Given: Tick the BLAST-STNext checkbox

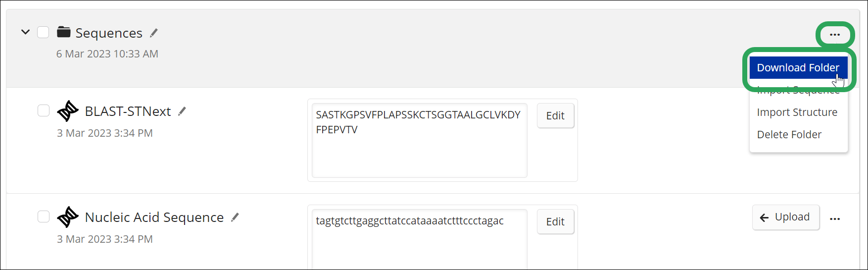Looking at the screenshot, I should 44,110.
